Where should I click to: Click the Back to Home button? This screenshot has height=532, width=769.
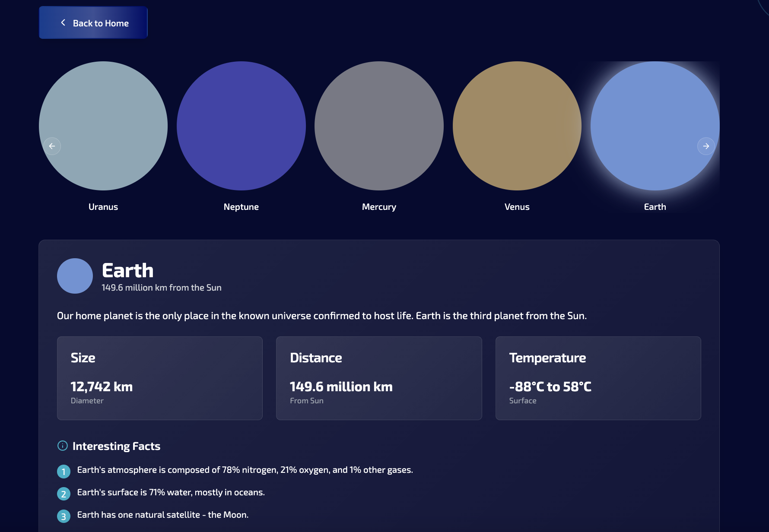point(93,22)
